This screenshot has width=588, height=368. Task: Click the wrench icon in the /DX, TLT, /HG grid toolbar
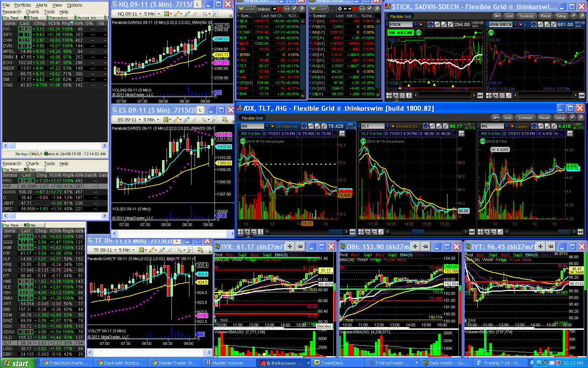[x=496, y=118]
